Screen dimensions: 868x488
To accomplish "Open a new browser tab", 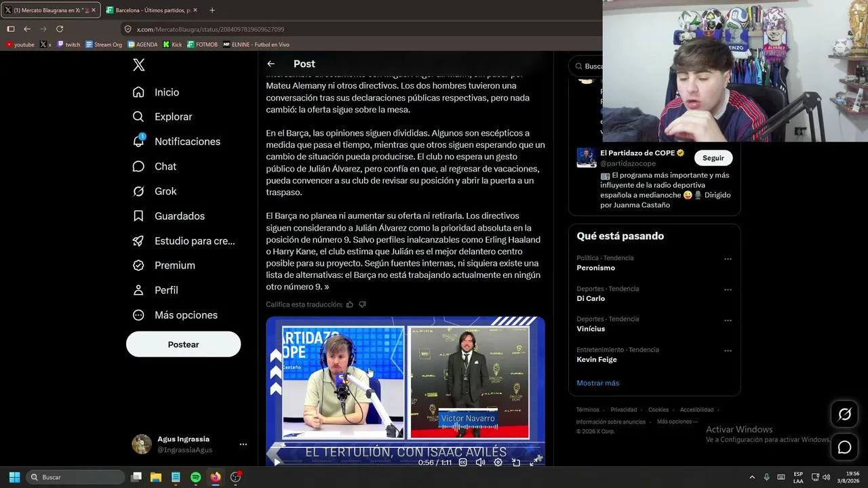I will tap(212, 10).
